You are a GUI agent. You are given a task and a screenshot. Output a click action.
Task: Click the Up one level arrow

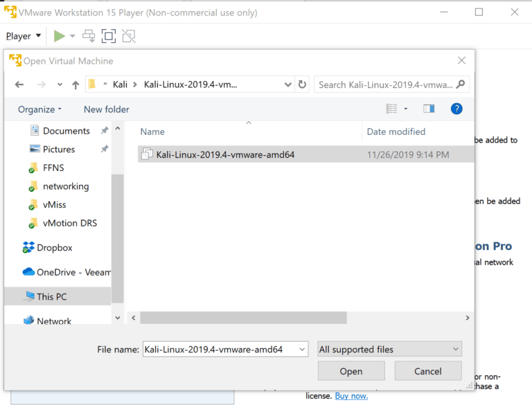(x=76, y=84)
